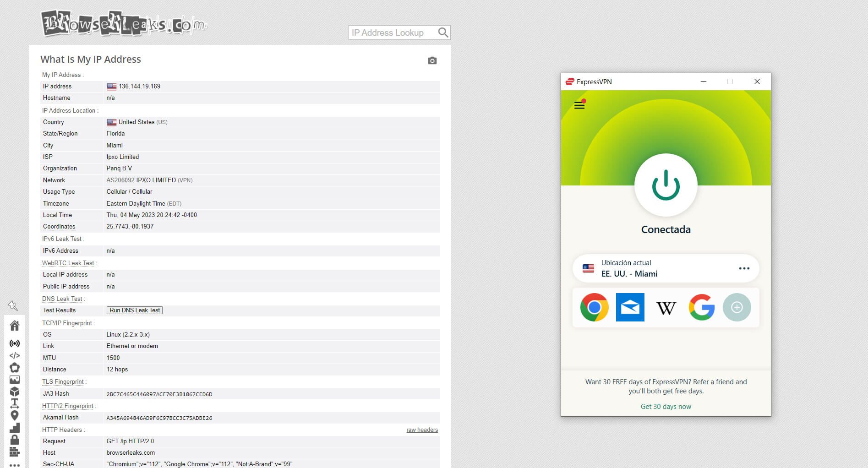Launch Chrome shortcut in ExpressVPN

pos(594,307)
